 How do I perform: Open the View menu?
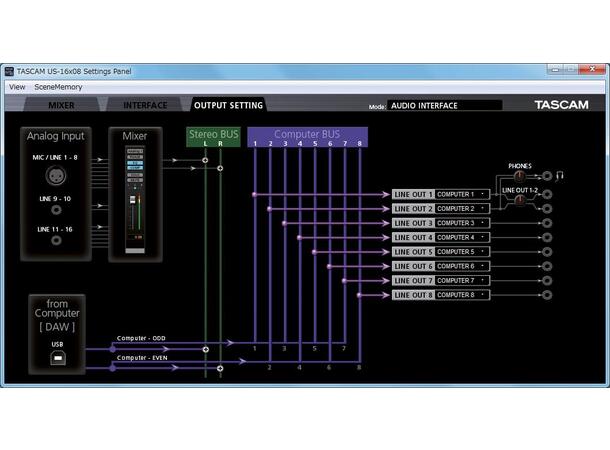tap(17, 87)
